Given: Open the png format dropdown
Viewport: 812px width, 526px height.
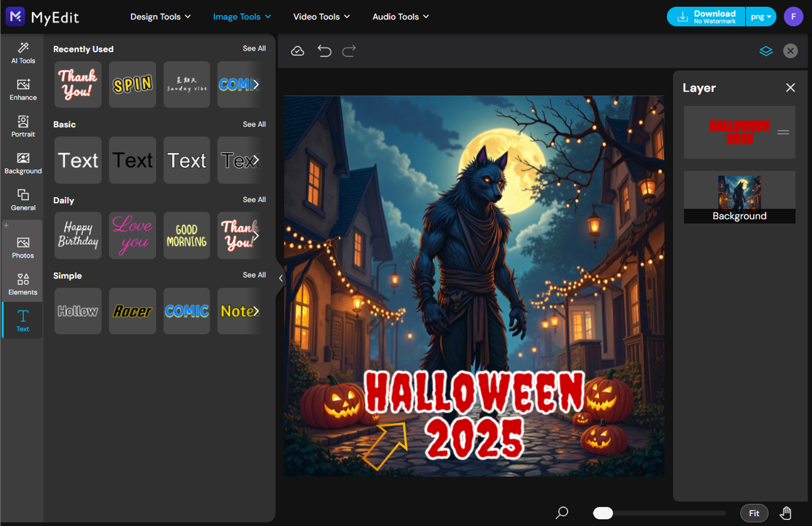Looking at the screenshot, I should [761, 16].
